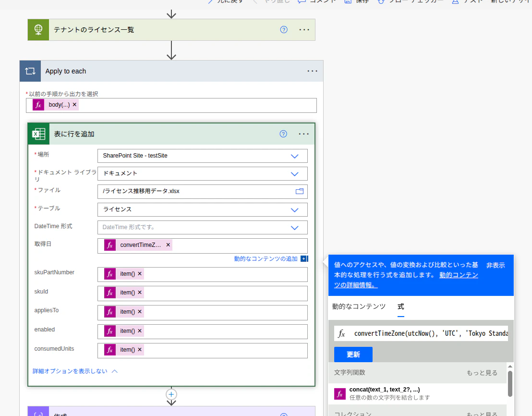The height and width of the screenshot is (416, 532).
Task: Click the convertTimeZone expression input box
Action: point(421,333)
